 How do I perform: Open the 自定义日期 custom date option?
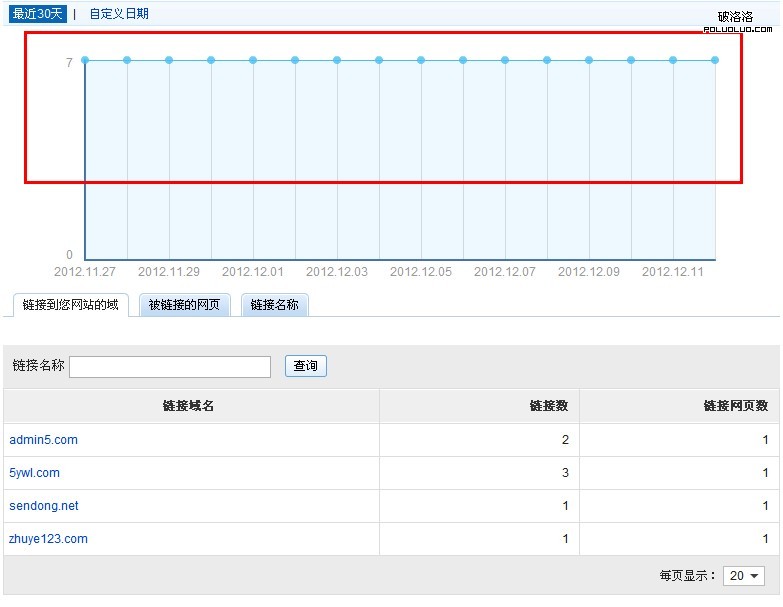click(119, 14)
